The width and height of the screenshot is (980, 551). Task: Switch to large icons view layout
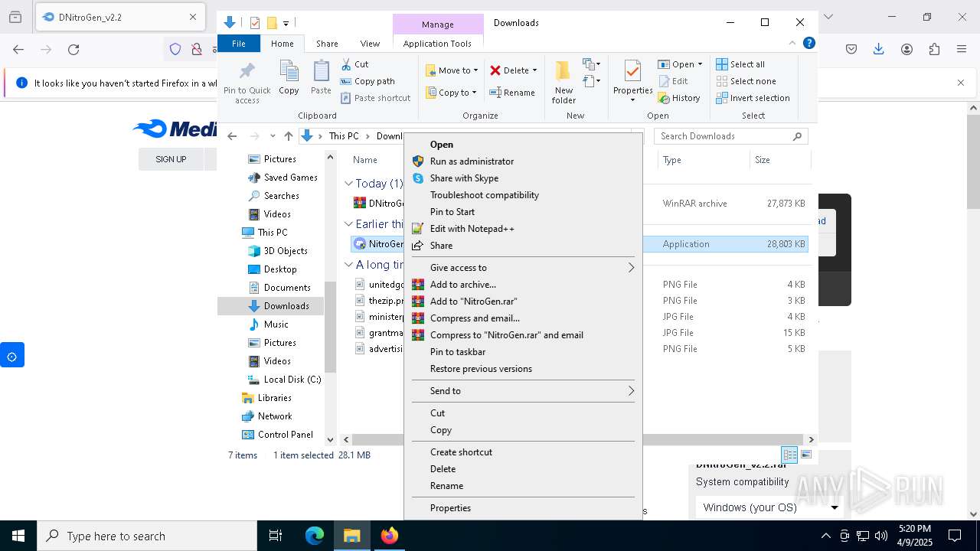805,455
